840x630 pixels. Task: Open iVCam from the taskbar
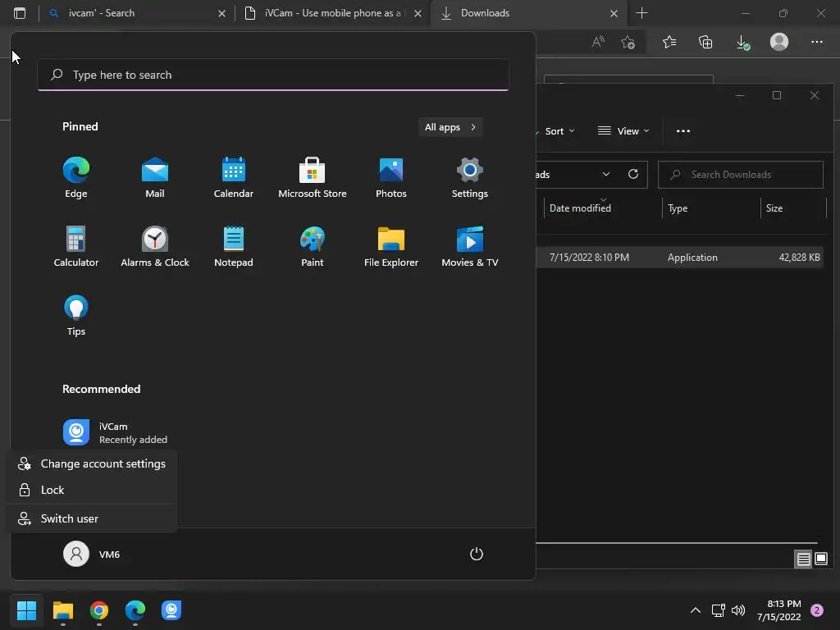coord(171,610)
